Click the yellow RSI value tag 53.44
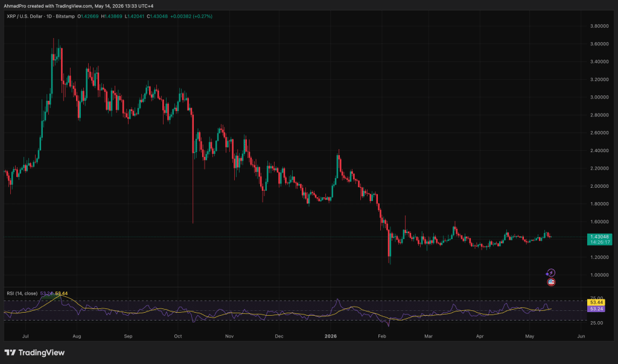The height and width of the screenshot is (364, 618). point(597,302)
